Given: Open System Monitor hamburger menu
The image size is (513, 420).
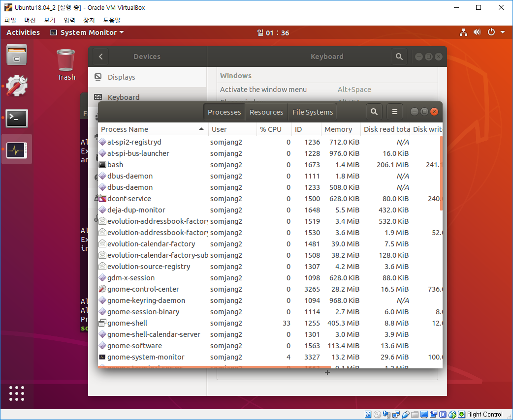Looking at the screenshot, I should pyautogui.click(x=395, y=112).
